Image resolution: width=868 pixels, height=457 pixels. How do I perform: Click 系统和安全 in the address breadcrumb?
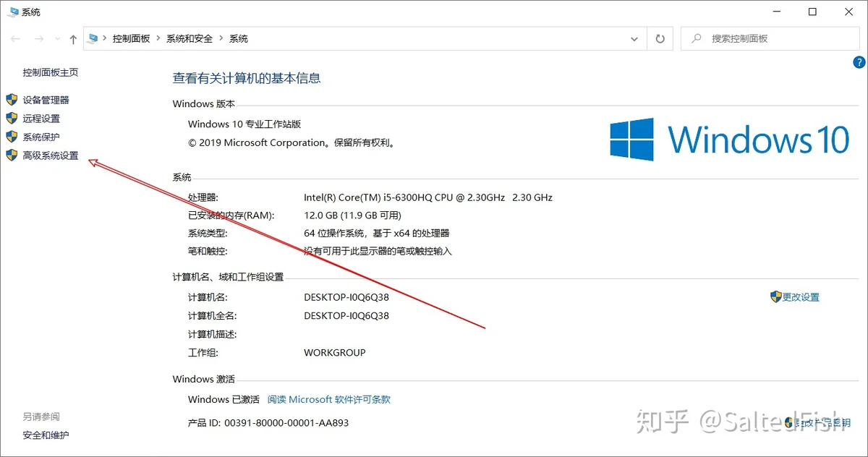pyautogui.click(x=190, y=38)
